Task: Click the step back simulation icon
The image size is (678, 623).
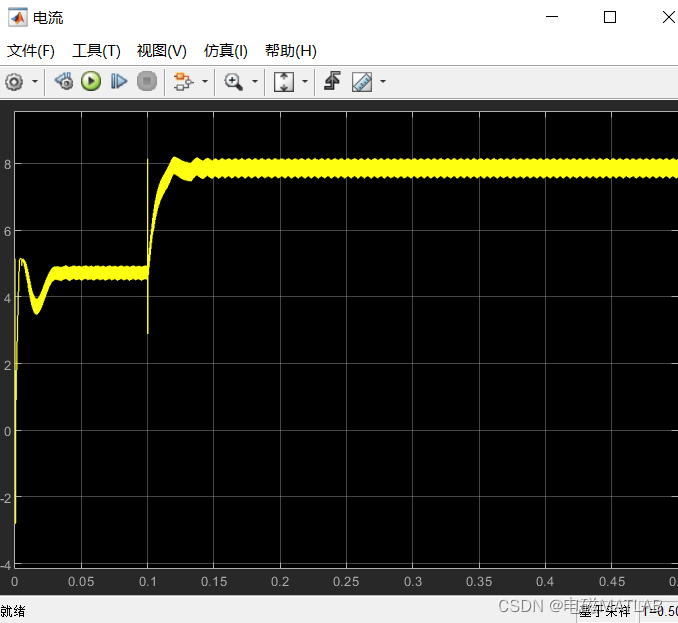Action: (64, 81)
